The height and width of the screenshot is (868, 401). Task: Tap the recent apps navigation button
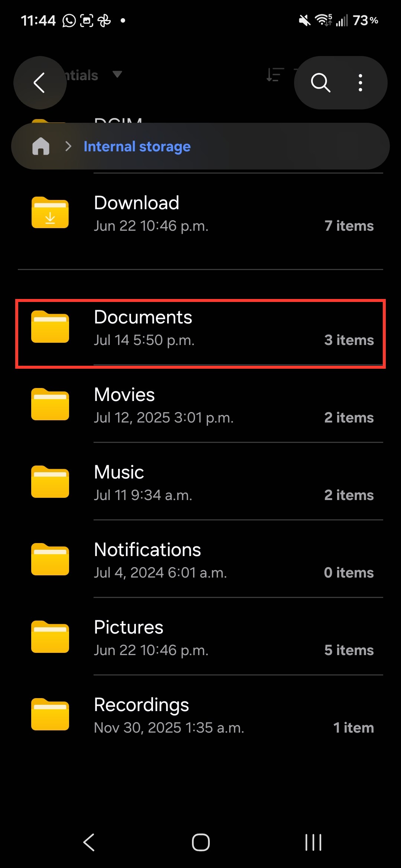coord(313,842)
